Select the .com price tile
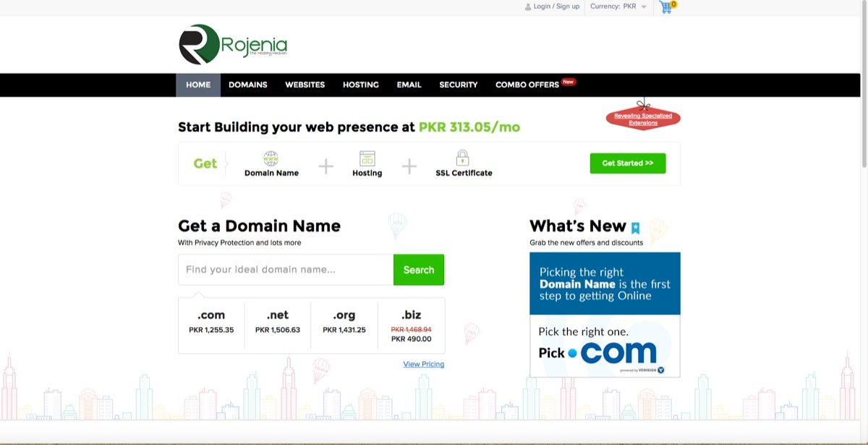Viewport: 868px width, 445px height. coord(211,326)
